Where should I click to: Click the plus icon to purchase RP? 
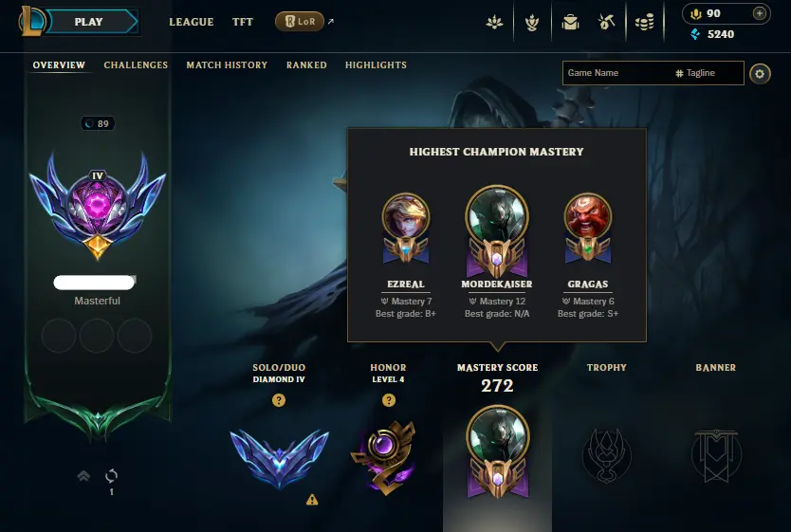pyautogui.click(x=759, y=13)
